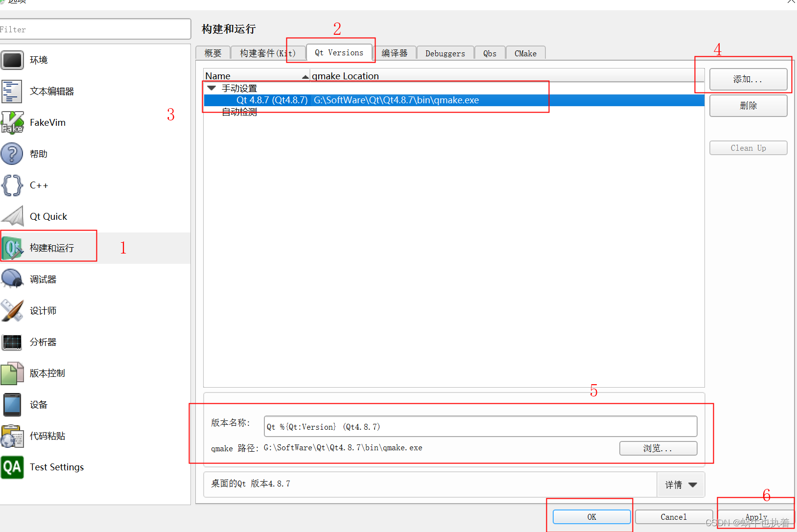This screenshot has height=532, width=797.
Task: Click the 帮助 help question-mark icon
Action: (x=12, y=154)
